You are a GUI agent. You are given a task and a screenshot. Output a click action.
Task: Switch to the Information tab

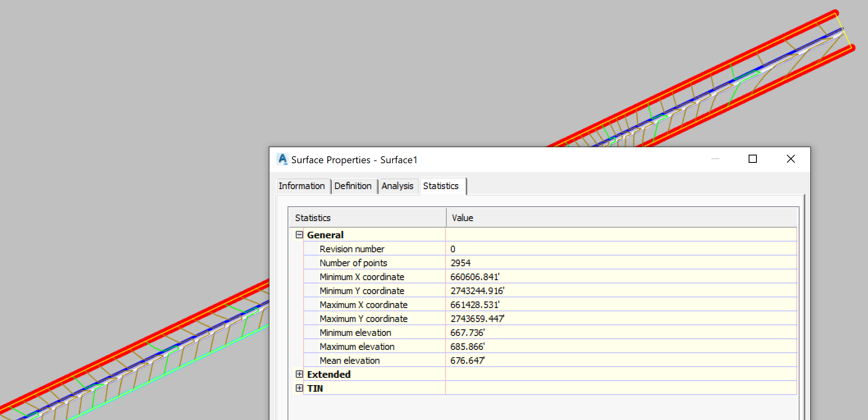click(x=303, y=186)
